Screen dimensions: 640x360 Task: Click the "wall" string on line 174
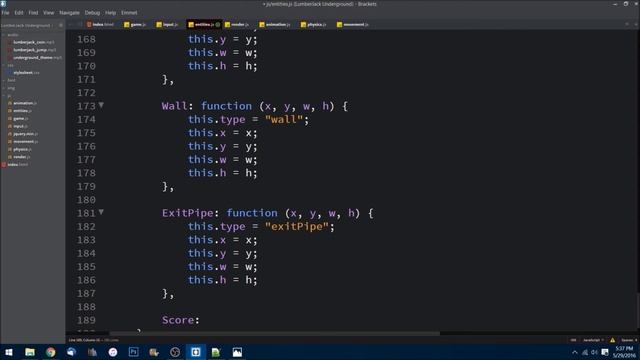(284, 120)
